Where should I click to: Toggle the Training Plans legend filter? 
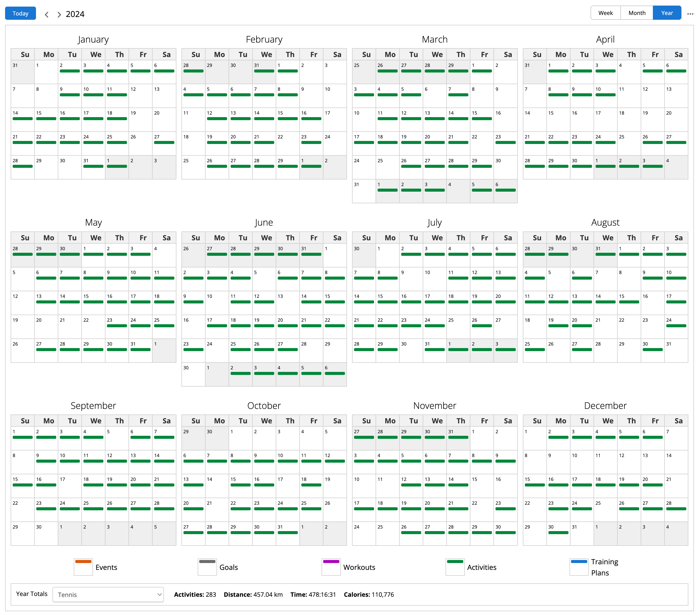[x=579, y=567]
